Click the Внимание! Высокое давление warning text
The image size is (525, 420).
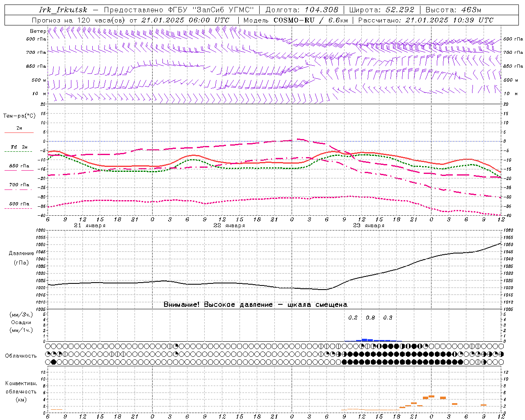[x=256, y=304]
